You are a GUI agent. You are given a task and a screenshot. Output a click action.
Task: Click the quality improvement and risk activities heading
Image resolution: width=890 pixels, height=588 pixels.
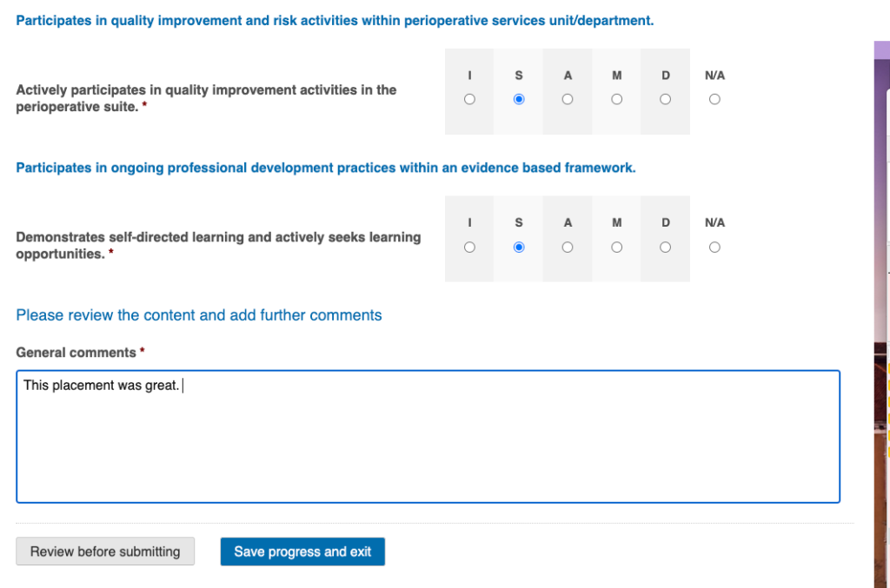pyautogui.click(x=335, y=20)
